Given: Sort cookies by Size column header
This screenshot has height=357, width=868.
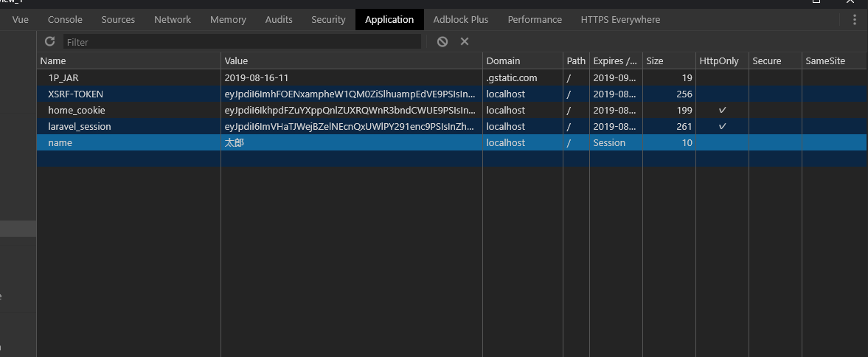Looking at the screenshot, I should [x=655, y=61].
